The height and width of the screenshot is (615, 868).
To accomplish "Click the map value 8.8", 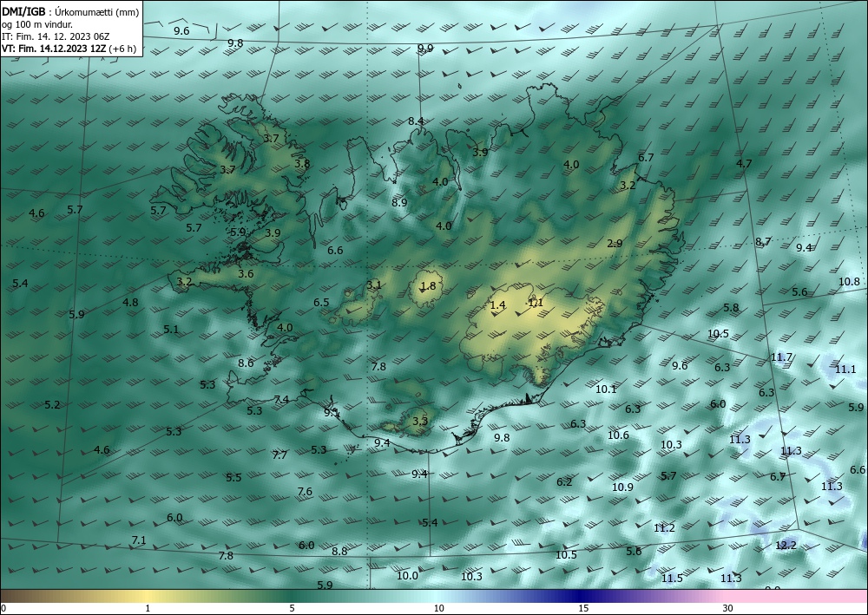I will point(339,551).
